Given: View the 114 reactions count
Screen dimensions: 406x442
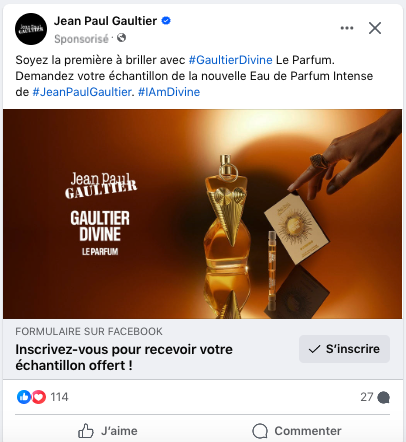Looking at the screenshot, I should [59, 397].
